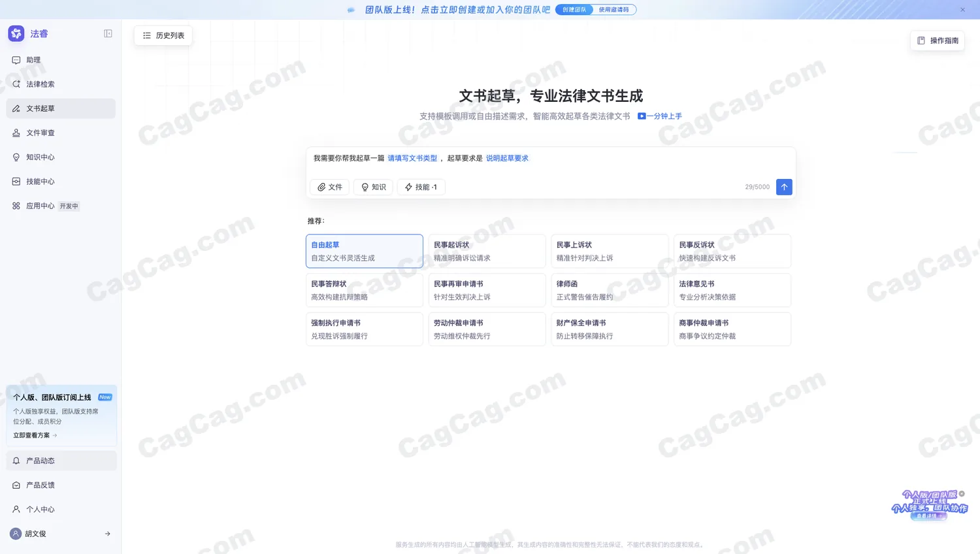This screenshot has height=554, width=980.
Task: Open 技能中心 in sidebar
Action: (x=61, y=182)
